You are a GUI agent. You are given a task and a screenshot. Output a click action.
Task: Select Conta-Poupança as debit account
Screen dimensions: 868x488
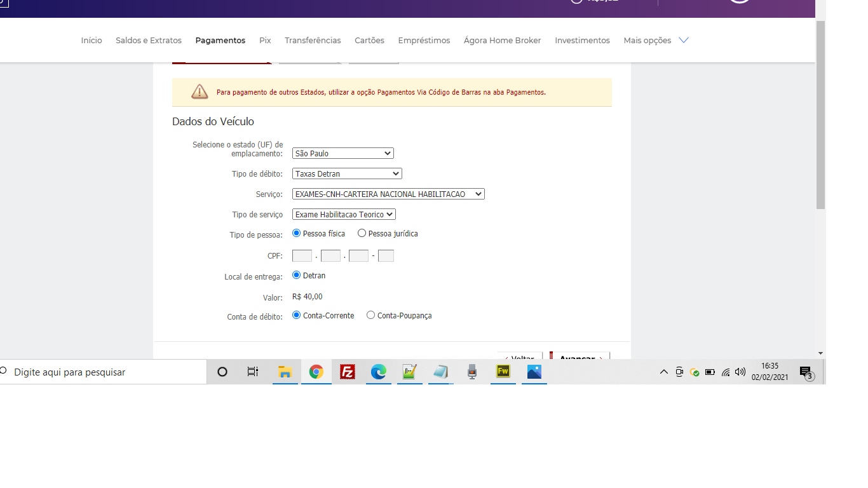click(x=371, y=315)
